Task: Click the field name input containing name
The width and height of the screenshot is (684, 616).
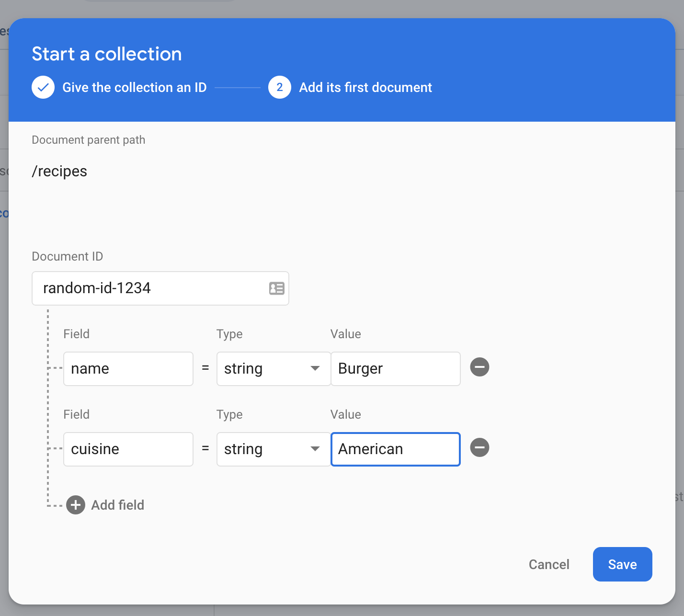Action: (128, 369)
